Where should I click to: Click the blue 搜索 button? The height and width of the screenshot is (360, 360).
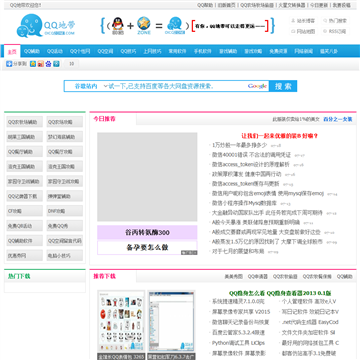click(x=283, y=86)
